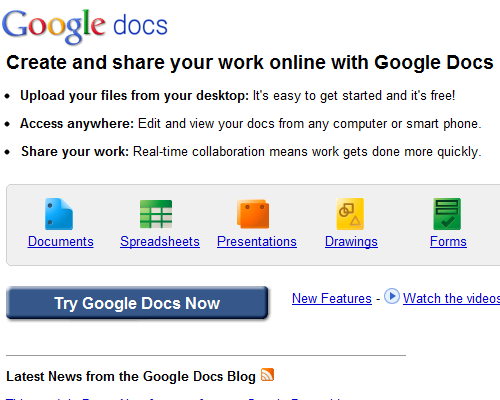Click the orange Presentations slide icon
Screen dimensions: 500x400
tap(253, 214)
